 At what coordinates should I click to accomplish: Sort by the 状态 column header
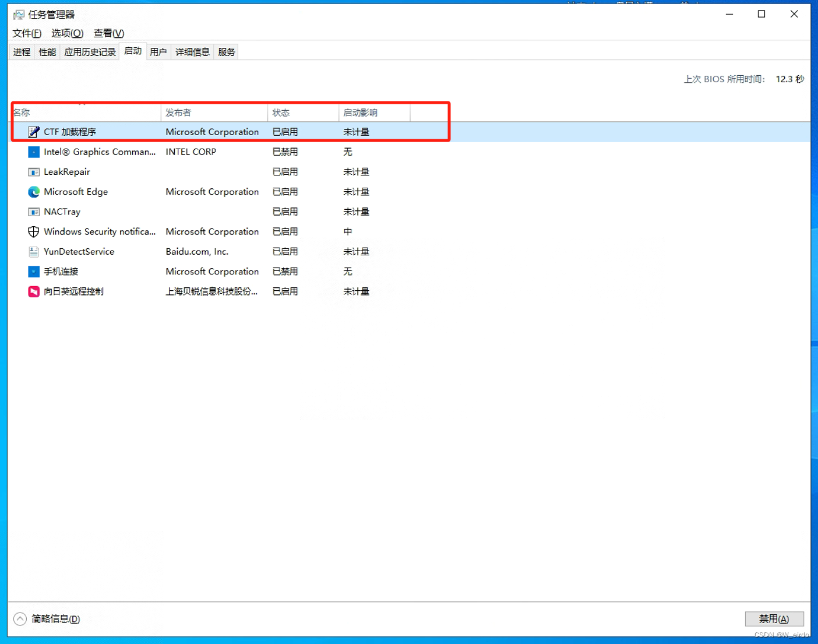tap(304, 112)
